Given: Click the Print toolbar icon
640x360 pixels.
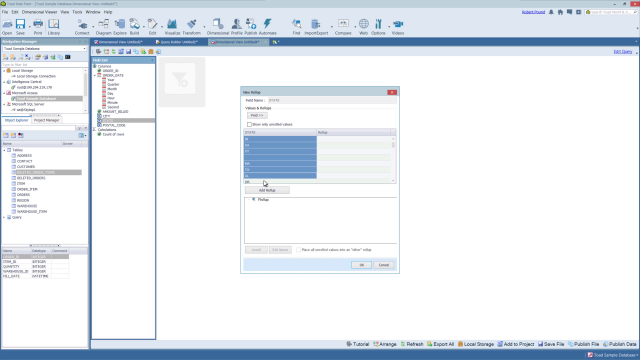Looking at the screenshot, I should coord(38,27).
